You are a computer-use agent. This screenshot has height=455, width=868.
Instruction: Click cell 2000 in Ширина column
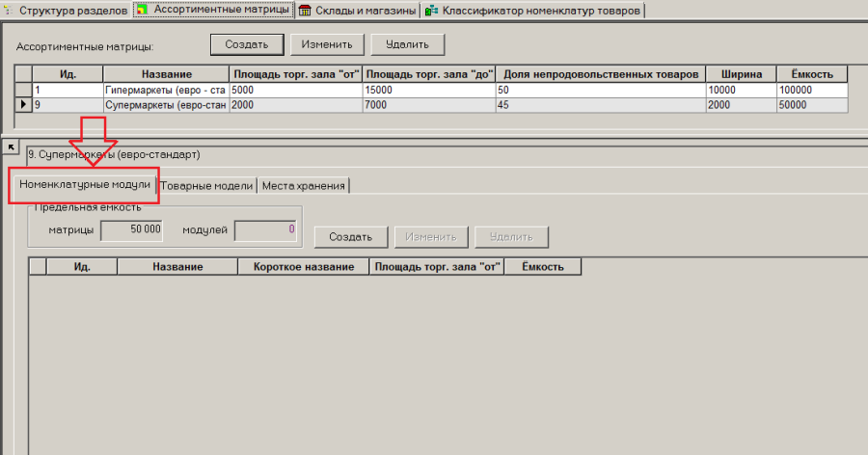[742, 105]
